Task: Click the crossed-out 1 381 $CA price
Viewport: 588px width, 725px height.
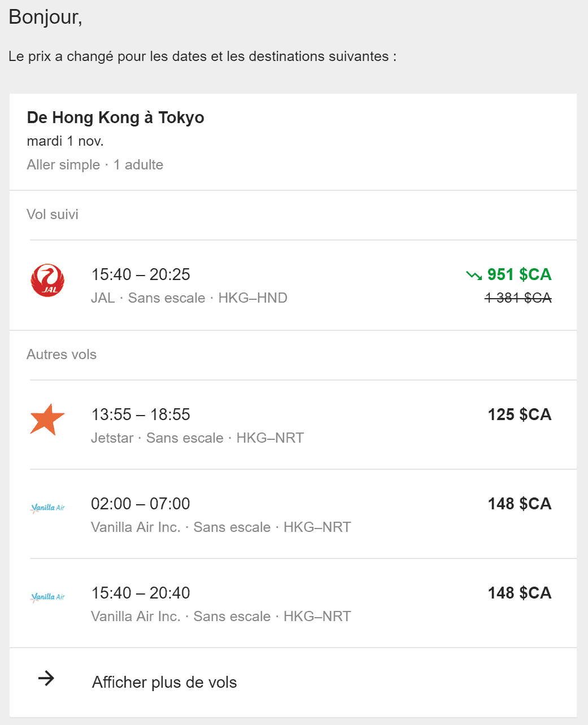Action: pyautogui.click(x=518, y=298)
